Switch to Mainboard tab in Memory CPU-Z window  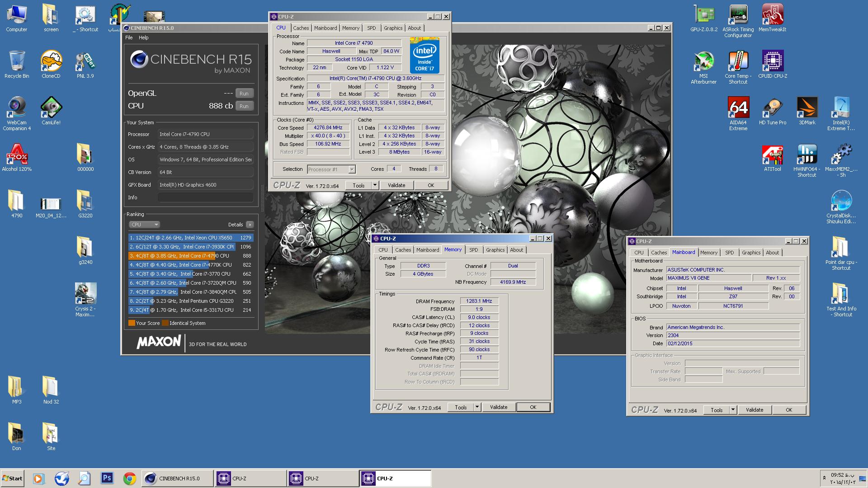tap(427, 250)
